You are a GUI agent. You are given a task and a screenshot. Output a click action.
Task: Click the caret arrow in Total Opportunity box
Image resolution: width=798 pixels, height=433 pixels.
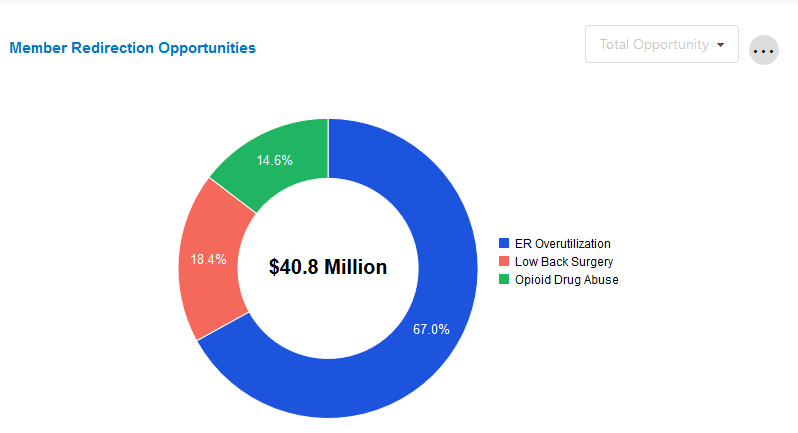pos(720,45)
